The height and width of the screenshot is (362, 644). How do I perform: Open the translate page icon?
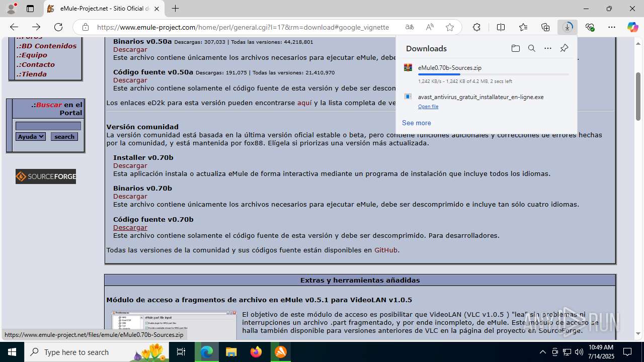(410, 27)
